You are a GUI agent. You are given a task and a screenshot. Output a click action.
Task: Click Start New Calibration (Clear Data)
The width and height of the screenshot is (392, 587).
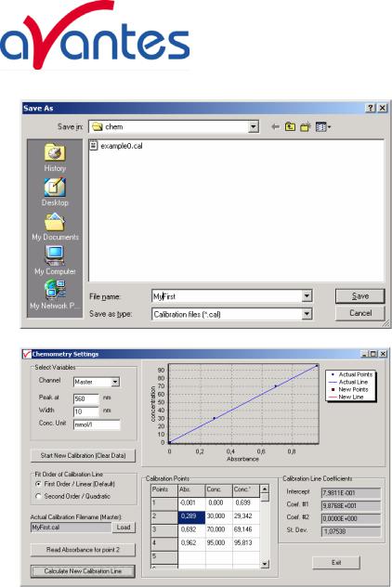pyautogui.click(x=83, y=456)
